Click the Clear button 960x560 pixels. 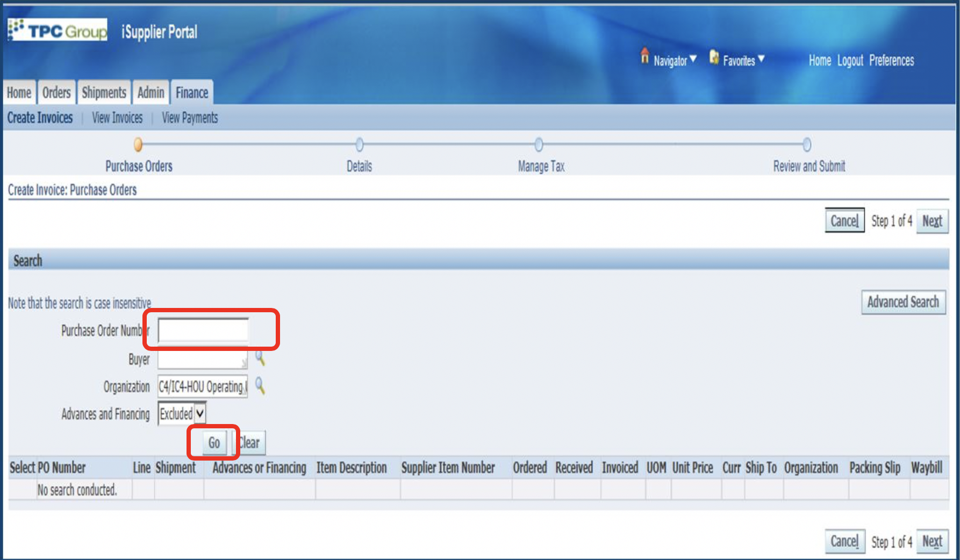coord(249,443)
